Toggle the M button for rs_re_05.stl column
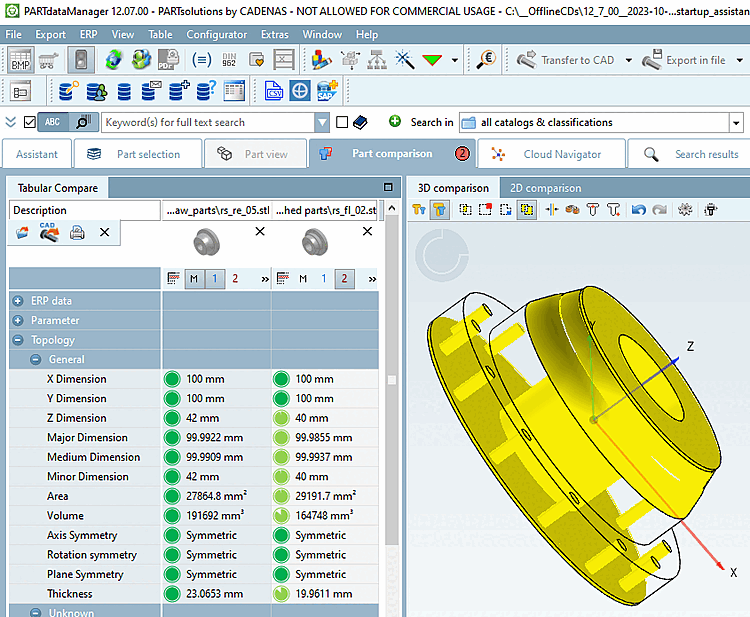 pos(193,279)
